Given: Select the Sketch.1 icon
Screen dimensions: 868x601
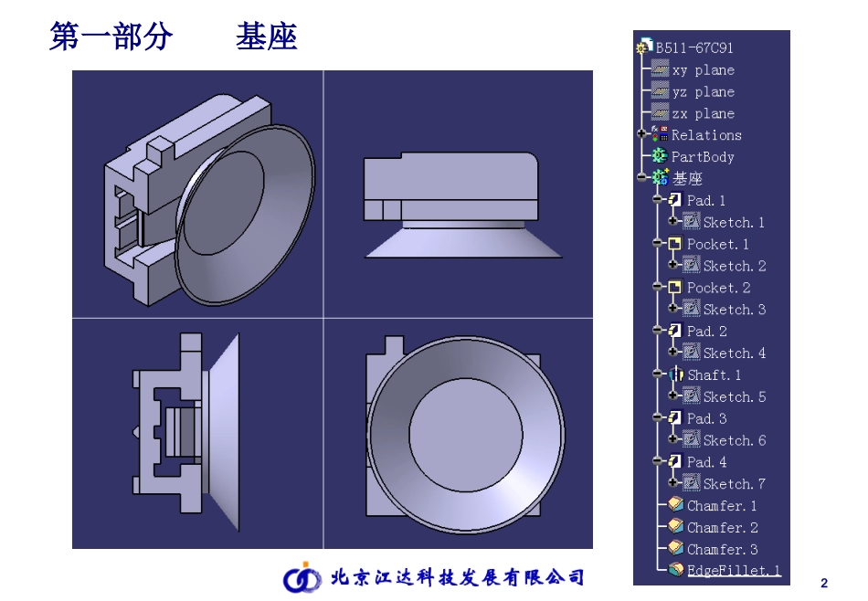Looking at the screenshot, I should click(x=691, y=221).
